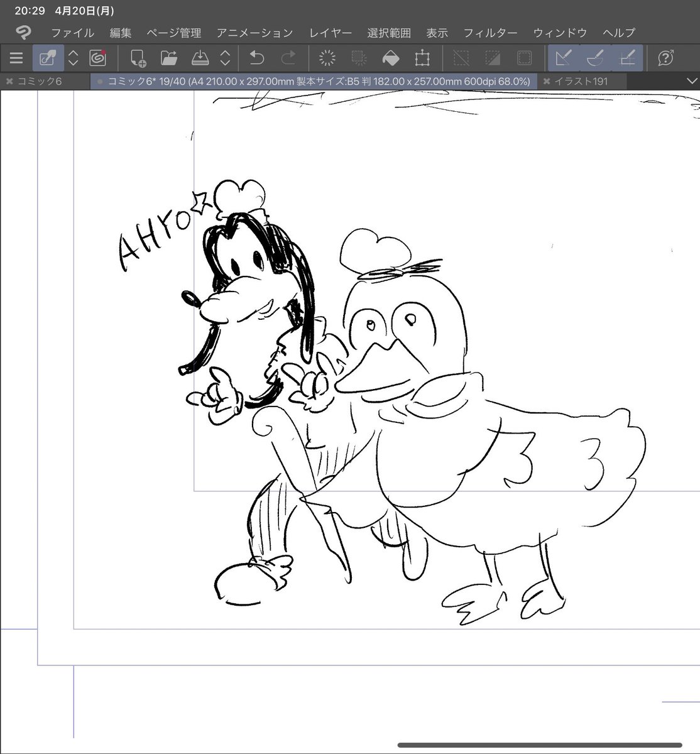Expand the arrows next to save icon
This screenshot has height=754, width=700.
click(225, 58)
